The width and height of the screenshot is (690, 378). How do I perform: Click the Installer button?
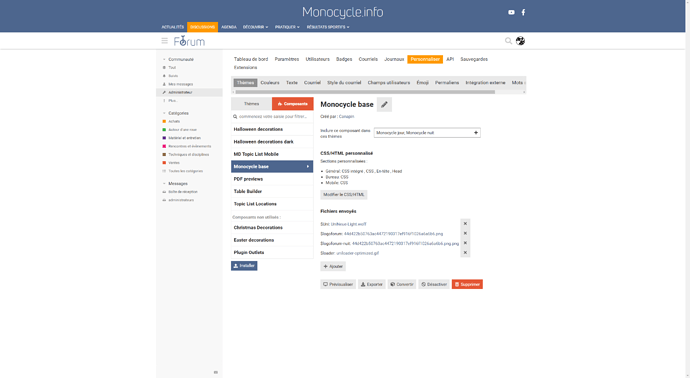[244, 266]
